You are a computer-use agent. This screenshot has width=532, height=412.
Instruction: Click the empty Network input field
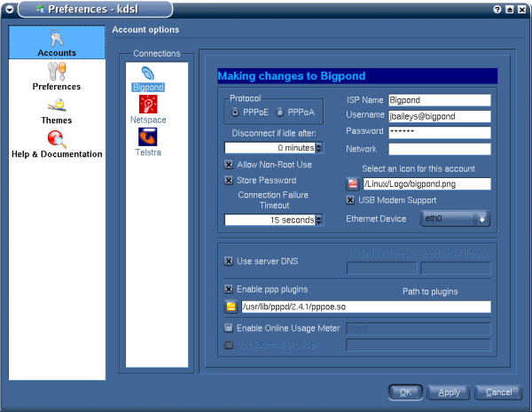click(440, 149)
